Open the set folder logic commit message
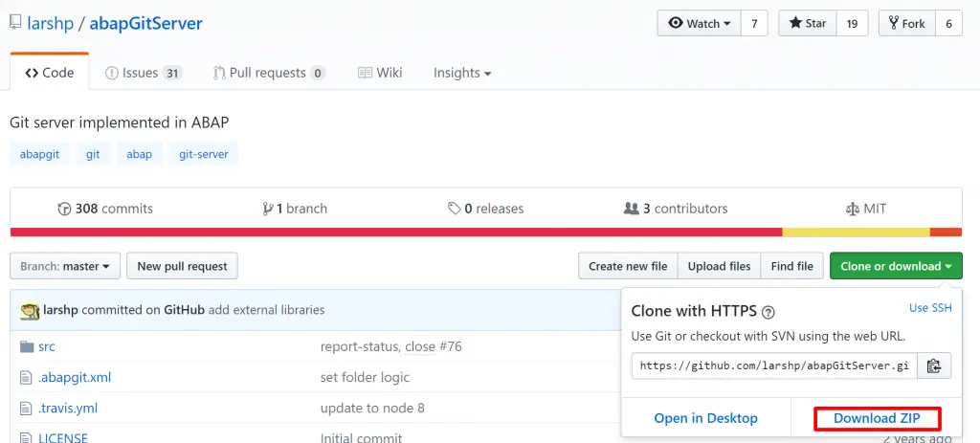This screenshot has height=443, width=980. 365,377
